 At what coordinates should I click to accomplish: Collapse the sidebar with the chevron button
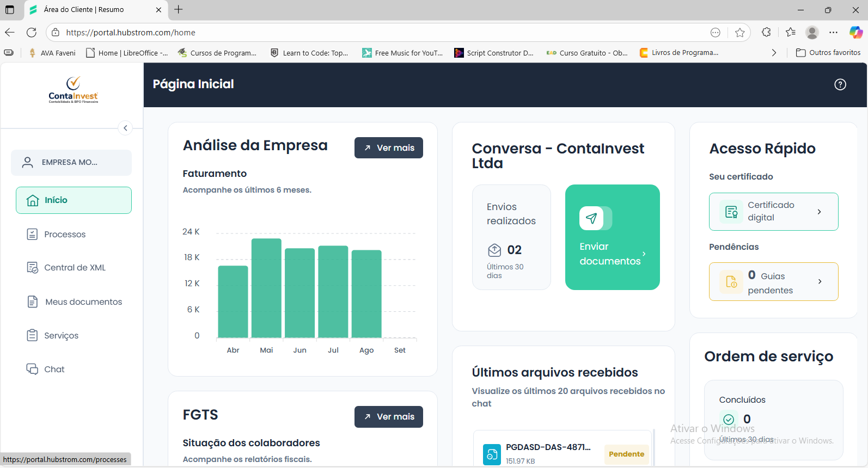[x=125, y=128]
